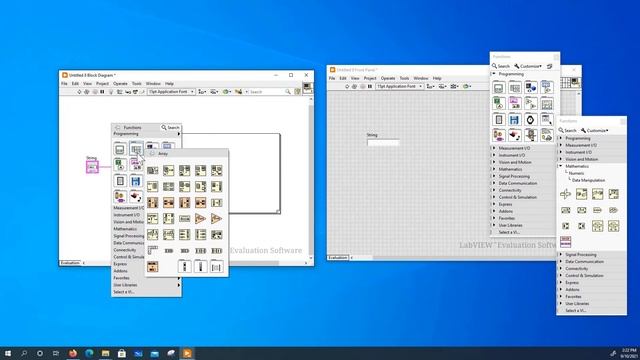Open Block Diagram font dropdown
The image size is (640, 360).
coord(171,92)
